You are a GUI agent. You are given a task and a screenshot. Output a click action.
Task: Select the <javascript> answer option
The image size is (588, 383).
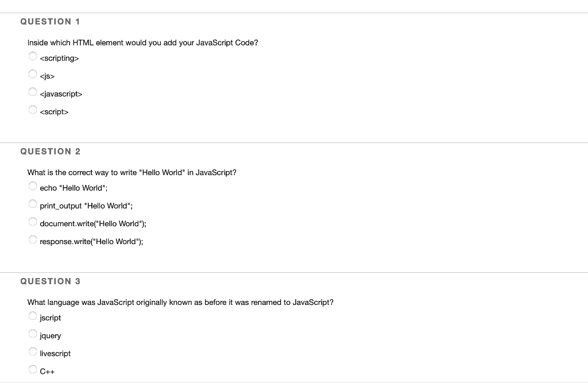point(33,91)
